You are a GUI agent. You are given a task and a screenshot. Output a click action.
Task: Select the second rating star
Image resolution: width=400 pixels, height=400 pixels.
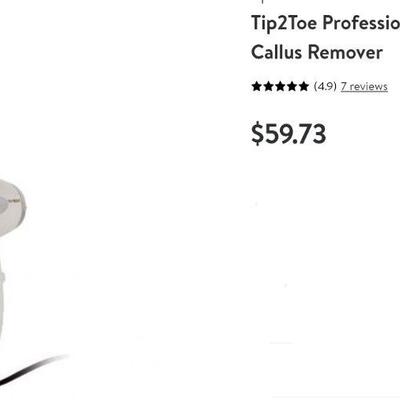point(268,86)
